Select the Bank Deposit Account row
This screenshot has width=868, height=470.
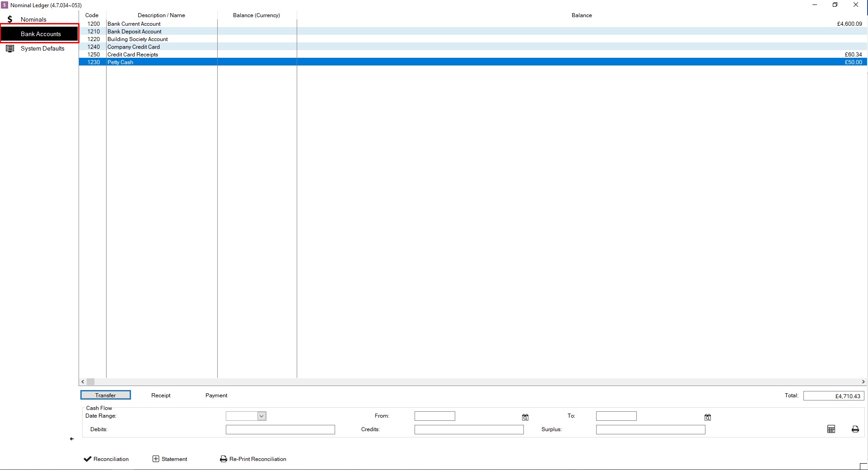click(472, 31)
